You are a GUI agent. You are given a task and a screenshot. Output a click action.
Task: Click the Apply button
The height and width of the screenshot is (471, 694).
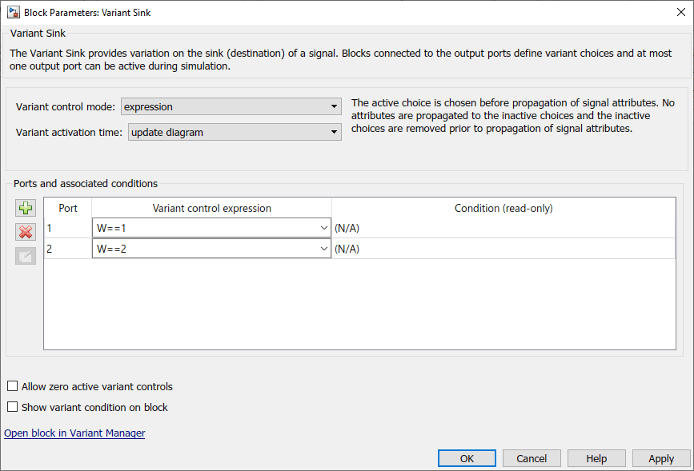[x=661, y=458]
